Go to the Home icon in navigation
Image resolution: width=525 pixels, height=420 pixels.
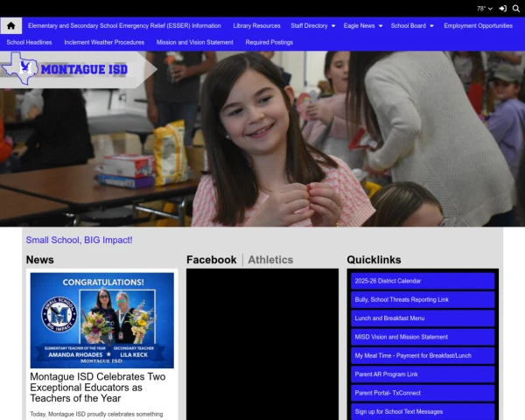pos(11,25)
